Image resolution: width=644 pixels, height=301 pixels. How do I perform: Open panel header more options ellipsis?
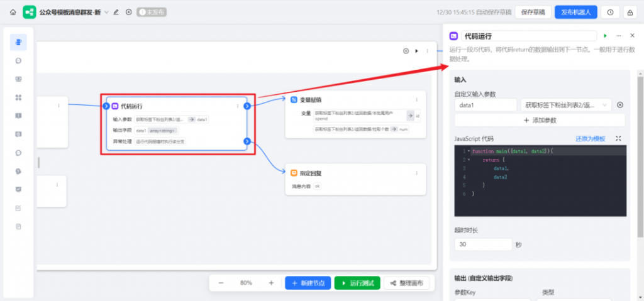(x=619, y=36)
